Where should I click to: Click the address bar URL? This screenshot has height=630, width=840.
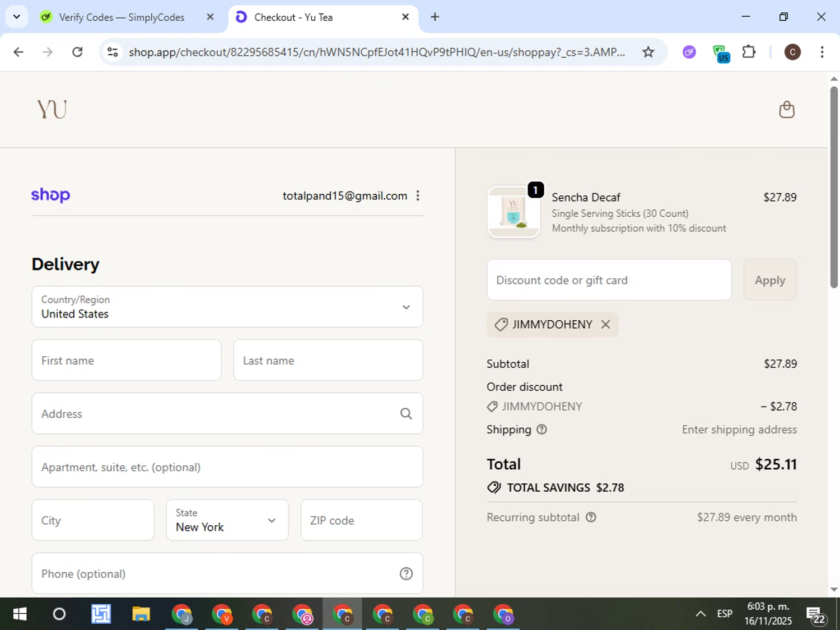(x=376, y=52)
